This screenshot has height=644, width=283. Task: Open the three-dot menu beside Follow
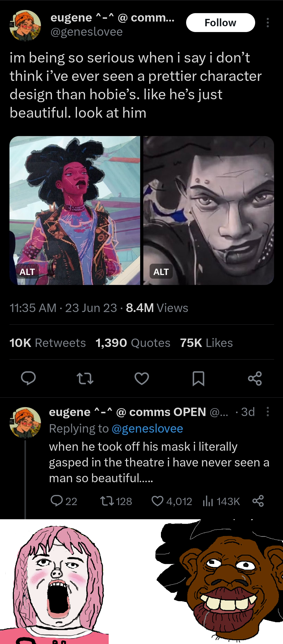point(268,23)
